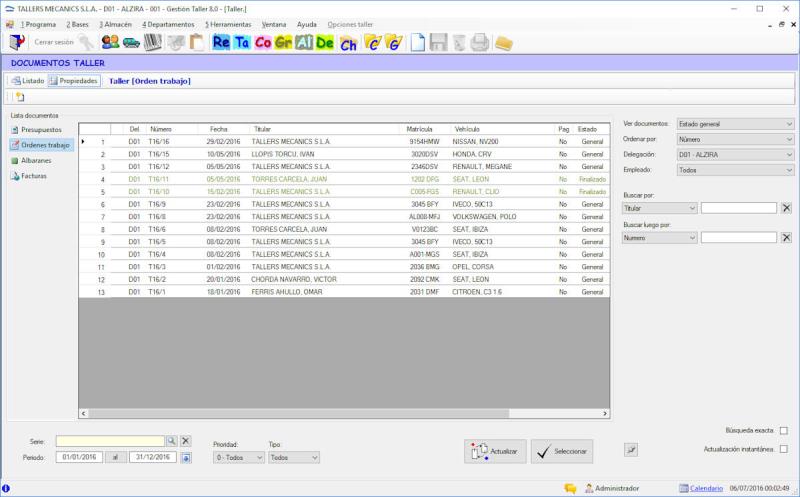Click the Seleccionar button
Viewport: 800px width, 497px height.
[x=562, y=451]
